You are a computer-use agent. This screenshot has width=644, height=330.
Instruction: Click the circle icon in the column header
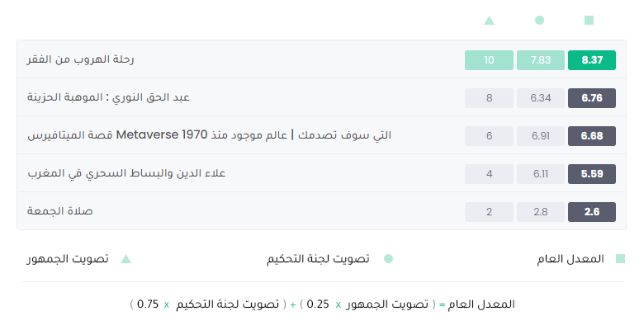click(x=540, y=20)
